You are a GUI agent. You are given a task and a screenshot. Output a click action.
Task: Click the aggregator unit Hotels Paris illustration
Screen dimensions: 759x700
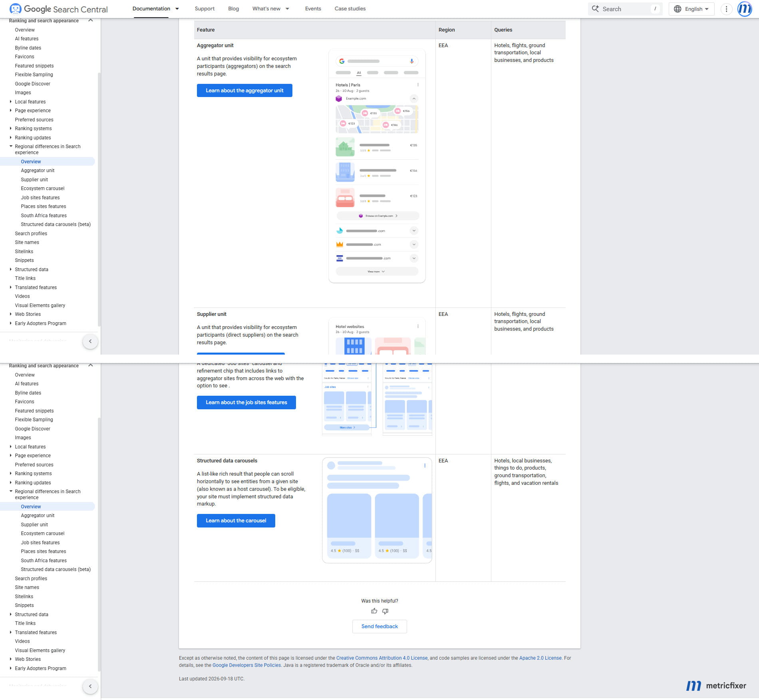click(x=377, y=166)
